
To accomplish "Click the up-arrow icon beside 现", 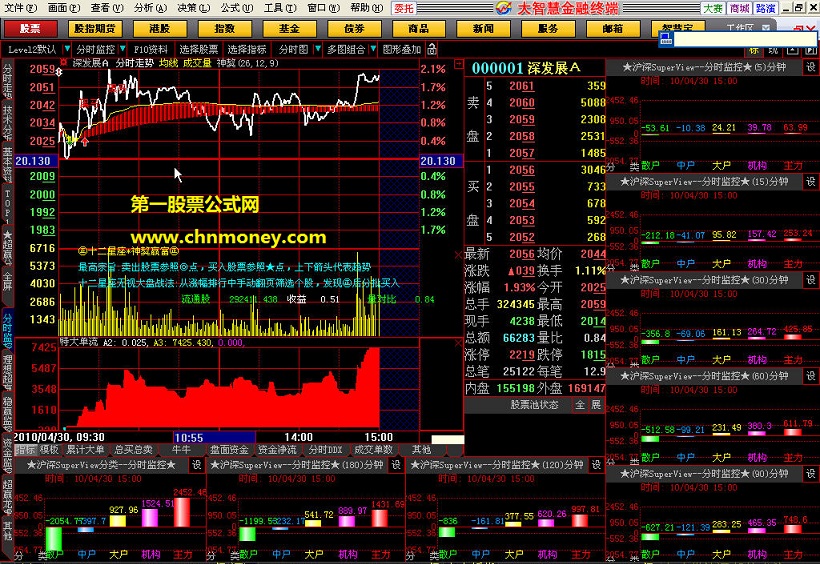I will coord(793,51).
